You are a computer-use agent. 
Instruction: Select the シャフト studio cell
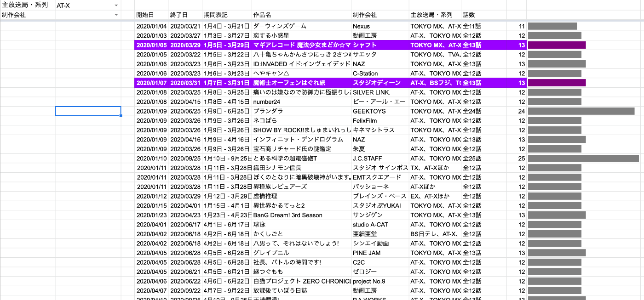coord(380,45)
